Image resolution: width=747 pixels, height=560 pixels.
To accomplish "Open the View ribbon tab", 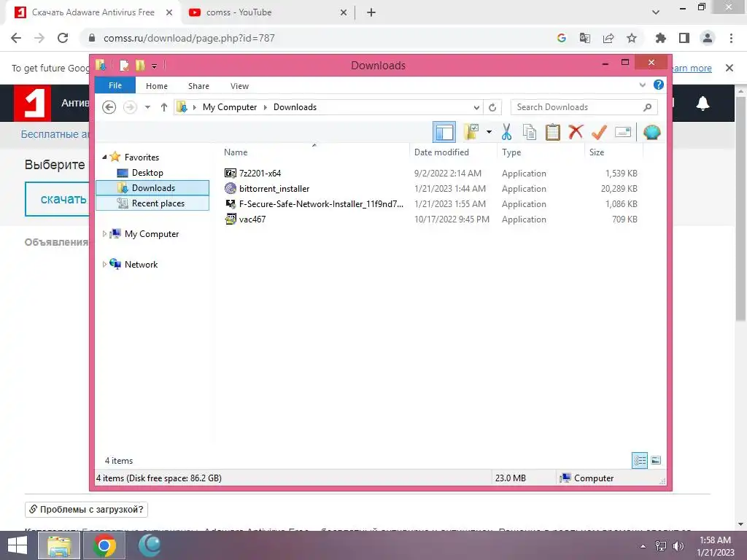I will tap(239, 86).
